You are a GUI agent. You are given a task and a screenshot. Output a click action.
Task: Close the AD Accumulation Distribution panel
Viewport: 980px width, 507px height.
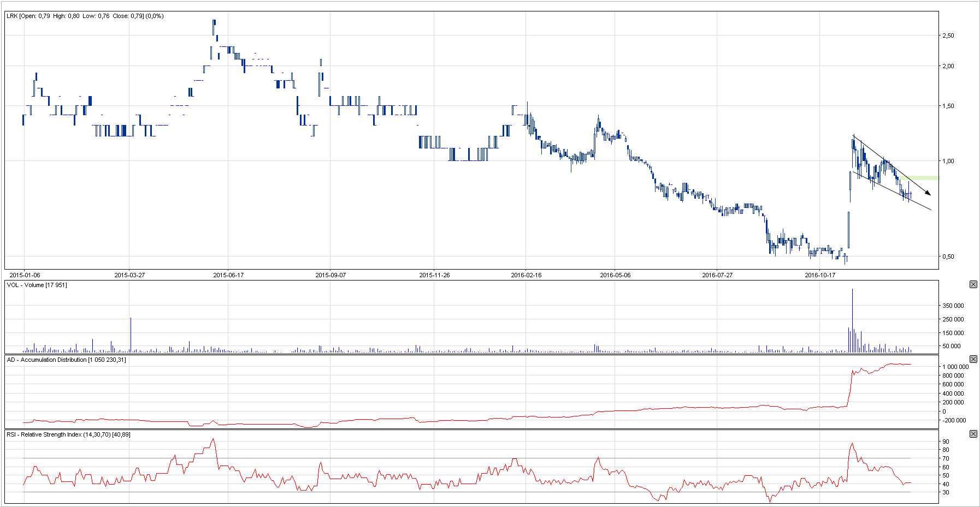pos(973,359)
